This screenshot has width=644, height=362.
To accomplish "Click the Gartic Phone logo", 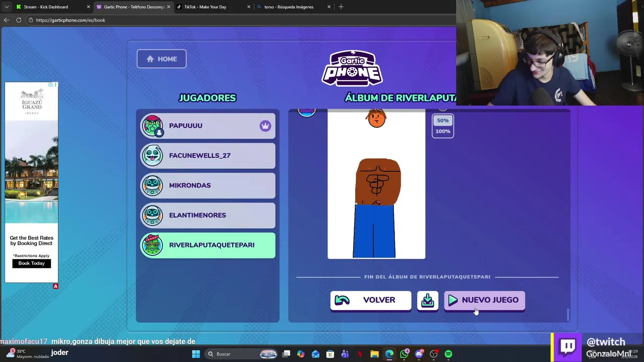I will [352, 68].
